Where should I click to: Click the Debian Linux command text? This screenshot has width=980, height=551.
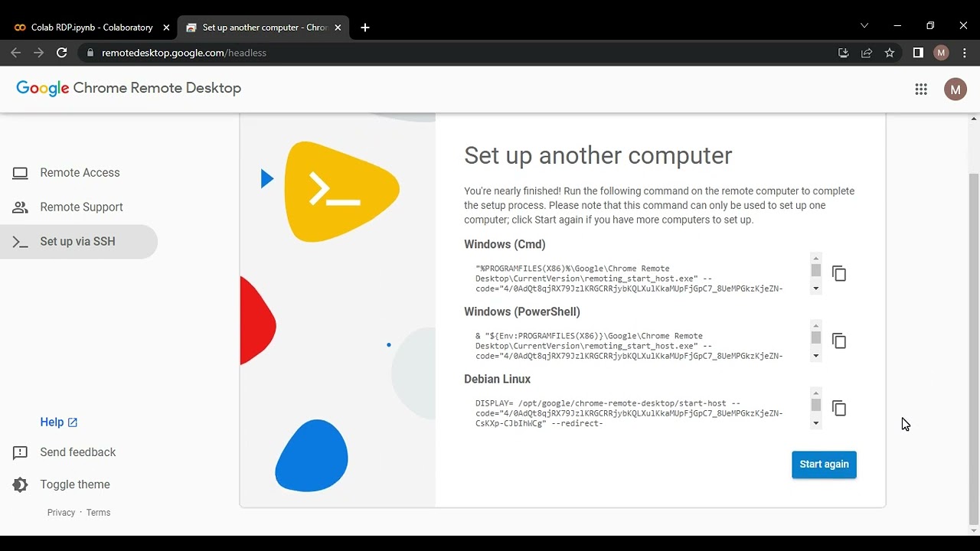pyautogui.click(x=629, y=414)
